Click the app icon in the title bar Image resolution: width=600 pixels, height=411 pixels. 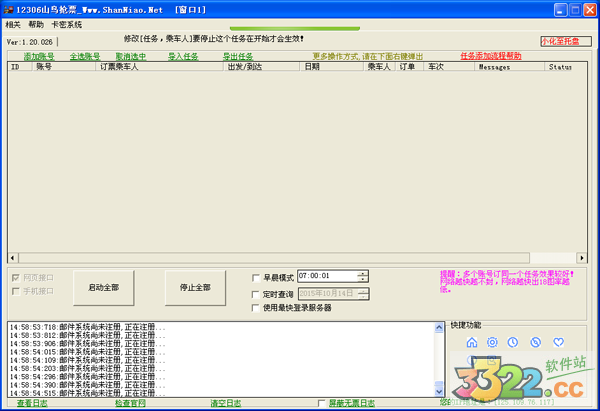point(8,10)
